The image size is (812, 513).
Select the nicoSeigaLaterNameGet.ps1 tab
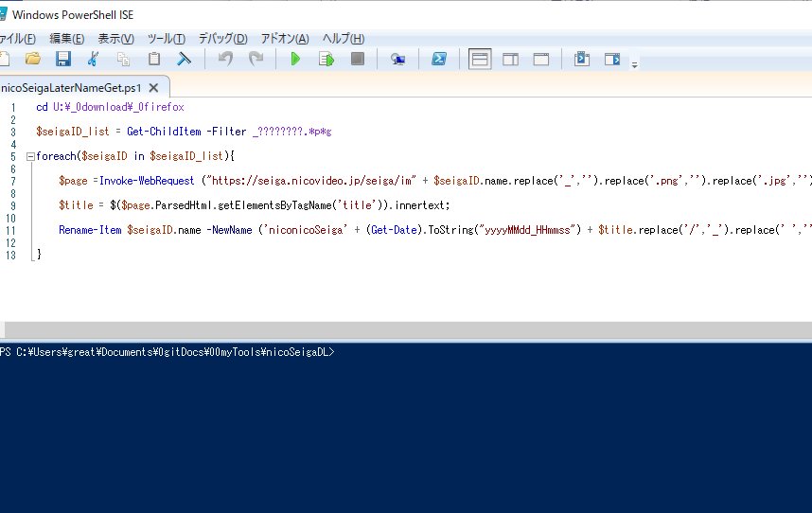click(x=71, y=88)
